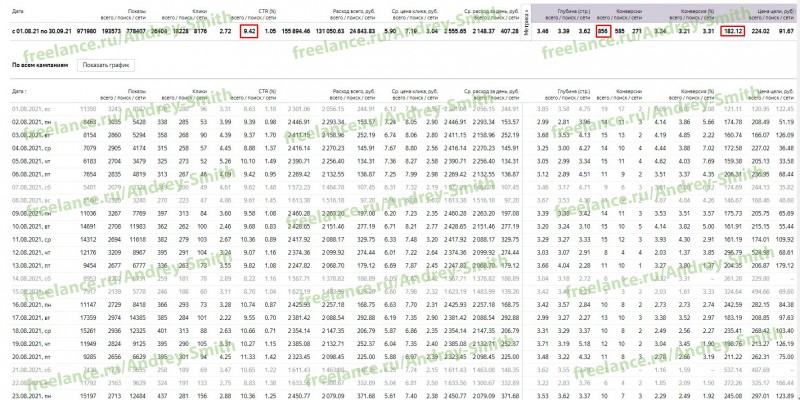Screen dimensions: 800x400
Task: Click the 11.08.2021, ср row date
Action: pos(29,241)
